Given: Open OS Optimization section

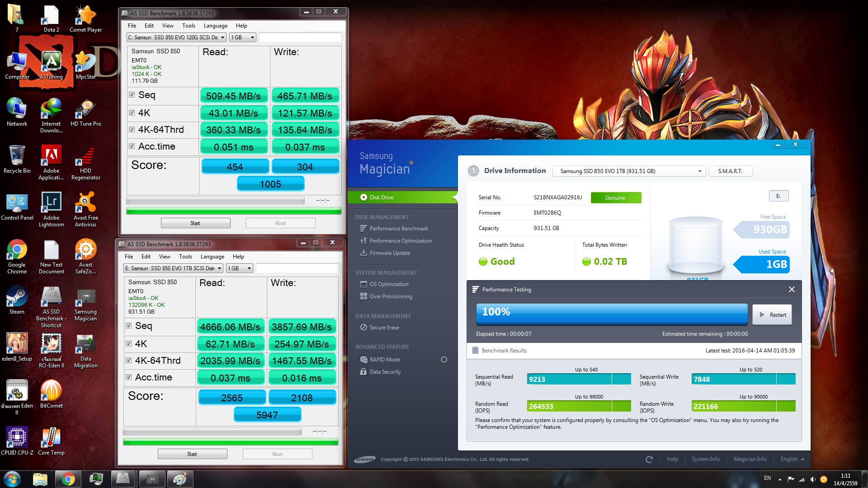Looking at the screenshot, I should [388, 284].
